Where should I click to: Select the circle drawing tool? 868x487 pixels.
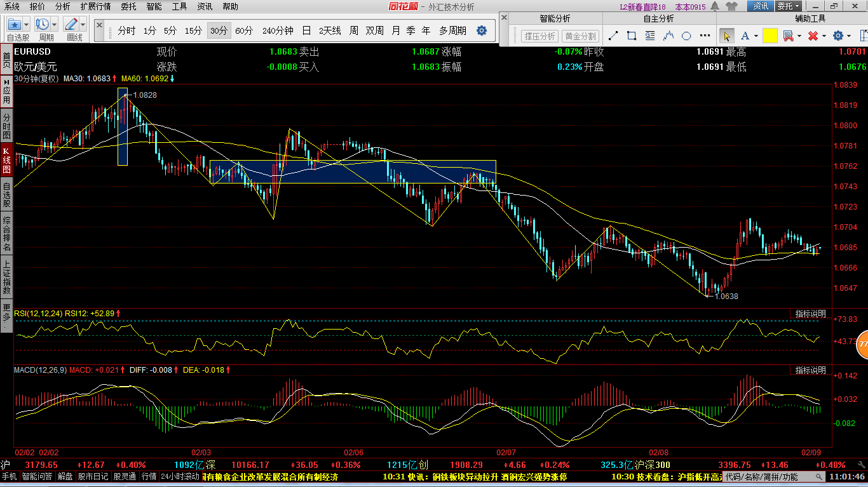pyautogui.click(x=686, y=36)
